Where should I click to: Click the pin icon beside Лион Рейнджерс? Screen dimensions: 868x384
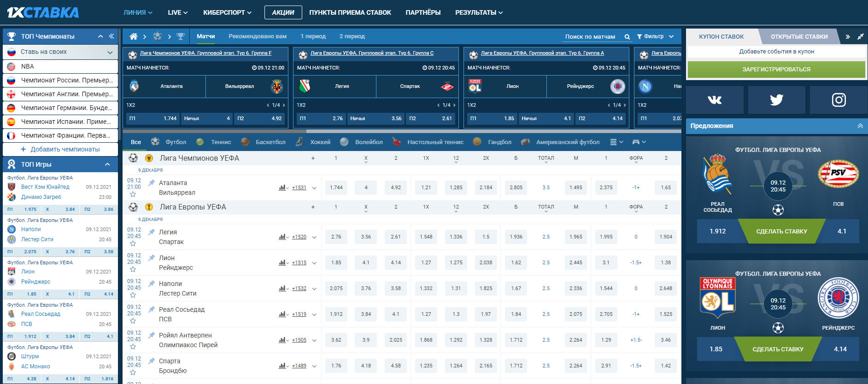(151, 258)
